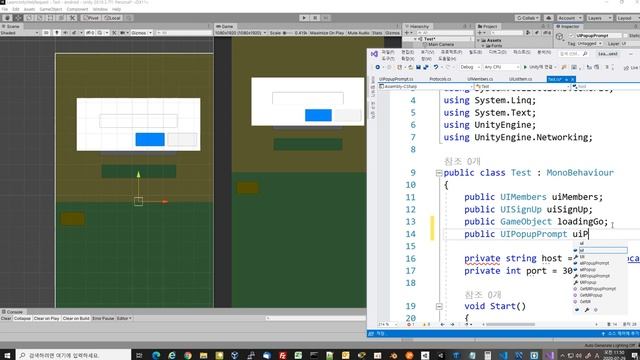Select the Project tab
This screenshot has height=360, width=640.
click(x=488, y=27)
